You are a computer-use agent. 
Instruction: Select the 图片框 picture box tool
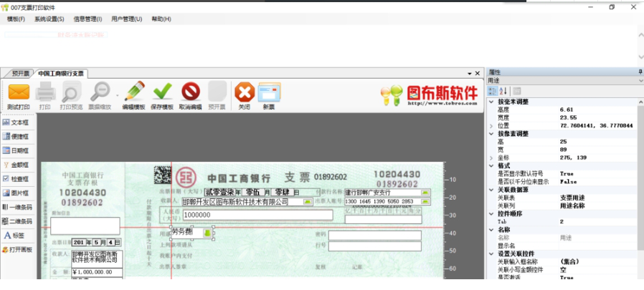pyautogui.click(x=16, y=193)
